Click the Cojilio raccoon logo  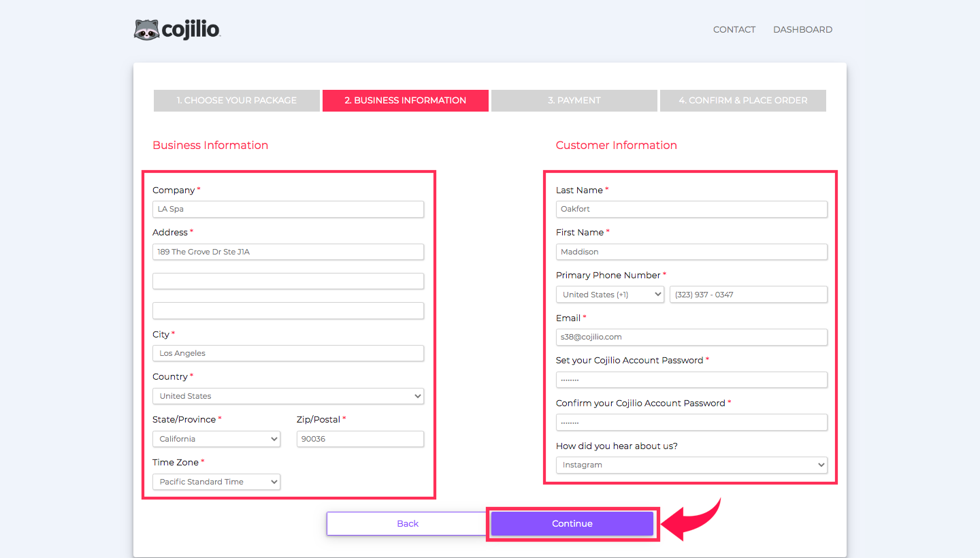pyautogui.click(x=177, y=29)
